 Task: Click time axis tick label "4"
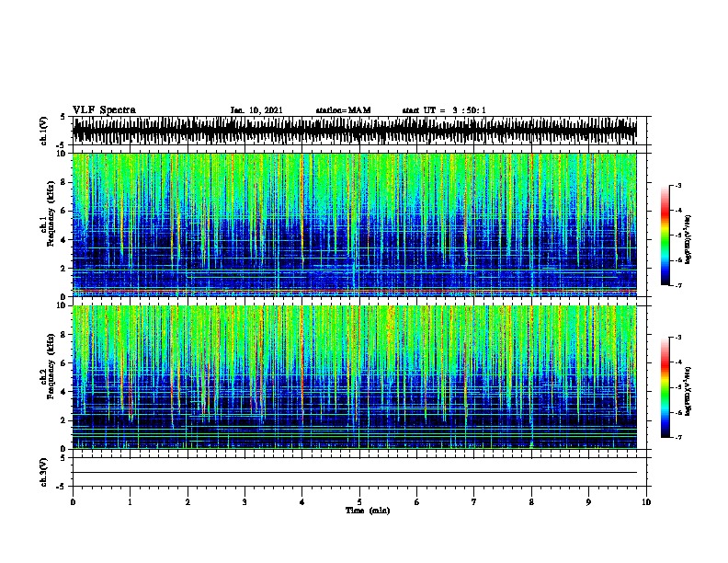pos(302,502)
